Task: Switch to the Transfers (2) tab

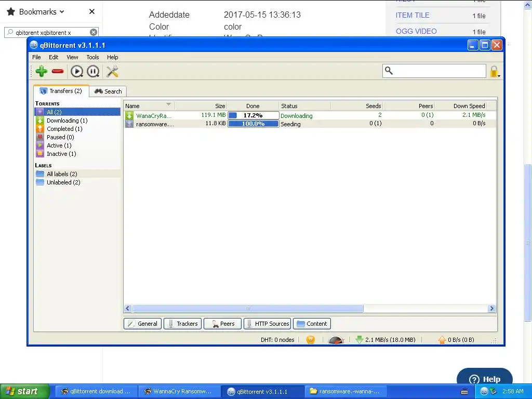Action: coord(61,91)
